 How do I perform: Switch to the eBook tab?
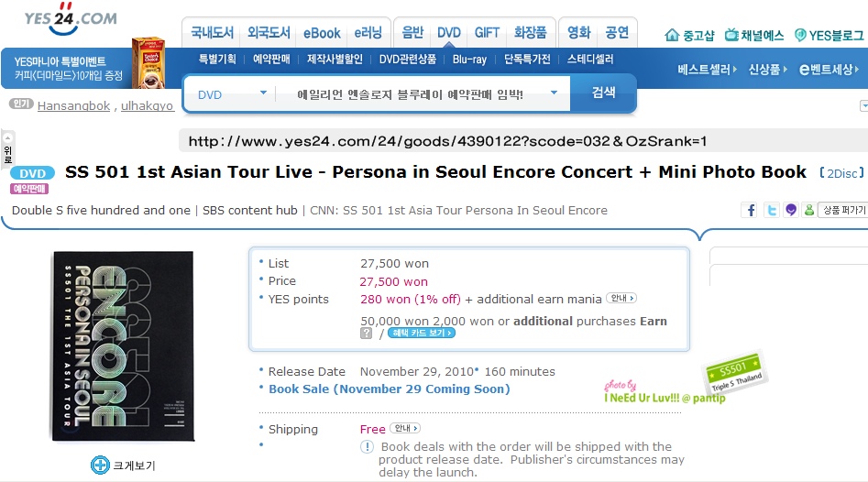click(322, 33)
